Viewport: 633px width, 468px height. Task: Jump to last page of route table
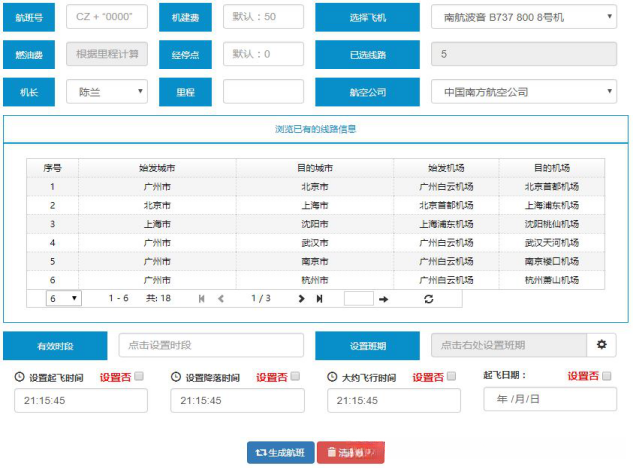(x=319, y=299)
